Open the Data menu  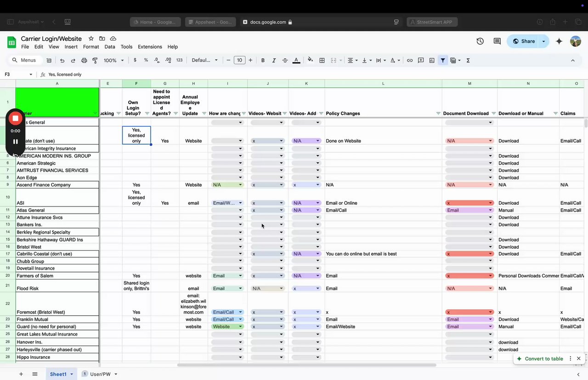(110, 47)
